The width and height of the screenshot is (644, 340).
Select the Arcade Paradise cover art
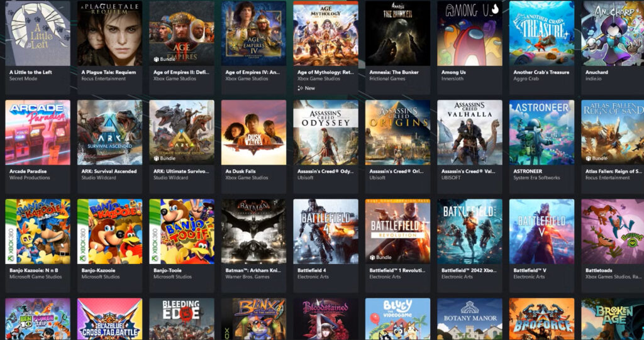38,132
